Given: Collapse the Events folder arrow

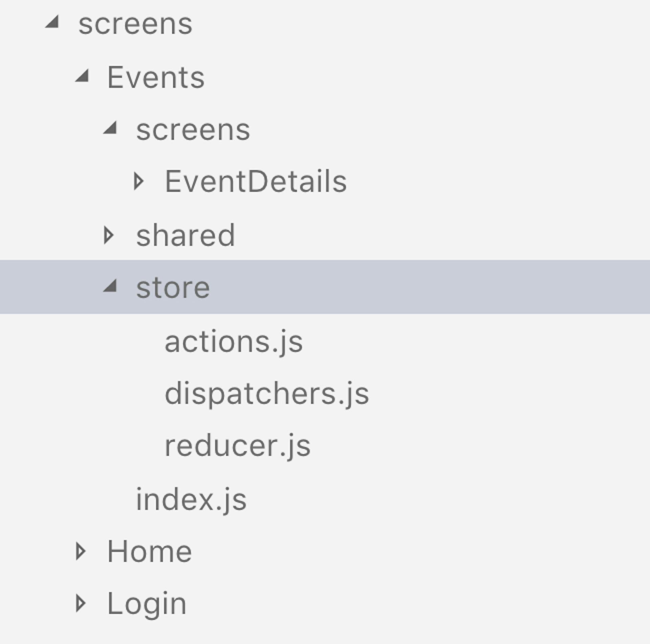Looking at the screenshot, I should tap(82, 76).
